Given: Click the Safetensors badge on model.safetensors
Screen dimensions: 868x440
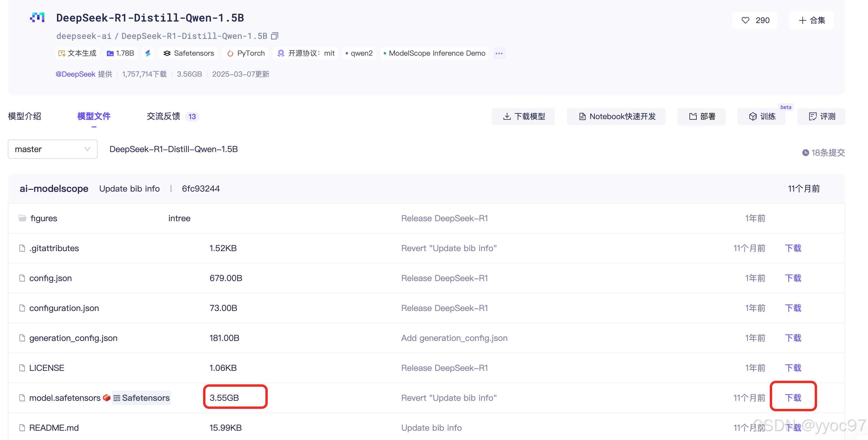Looking at the screenshot, I should click(x=141, y=397).
